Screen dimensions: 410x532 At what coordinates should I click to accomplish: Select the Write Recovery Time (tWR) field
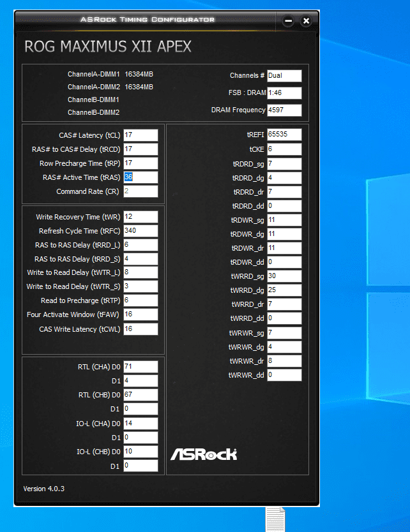(140, 217)
